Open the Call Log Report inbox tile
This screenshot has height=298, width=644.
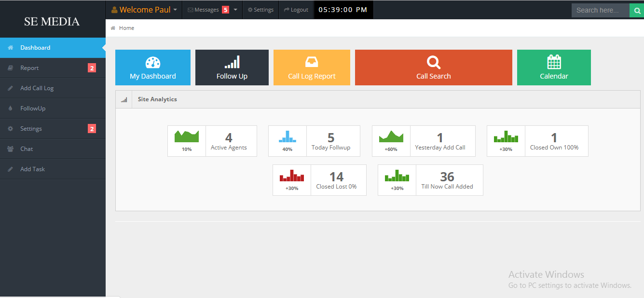coord(312,68)
